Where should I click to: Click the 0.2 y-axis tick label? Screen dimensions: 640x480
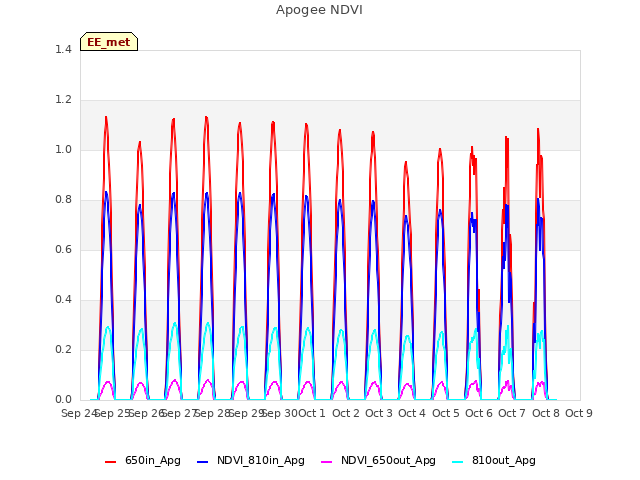(63, 350)
